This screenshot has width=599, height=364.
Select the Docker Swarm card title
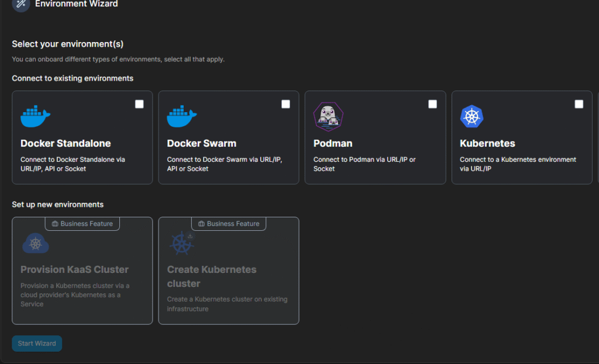(202, 144)
